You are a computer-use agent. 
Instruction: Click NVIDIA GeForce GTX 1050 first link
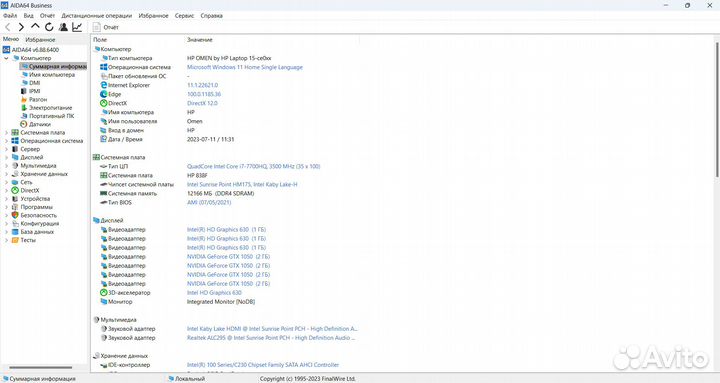click(228, 257)
